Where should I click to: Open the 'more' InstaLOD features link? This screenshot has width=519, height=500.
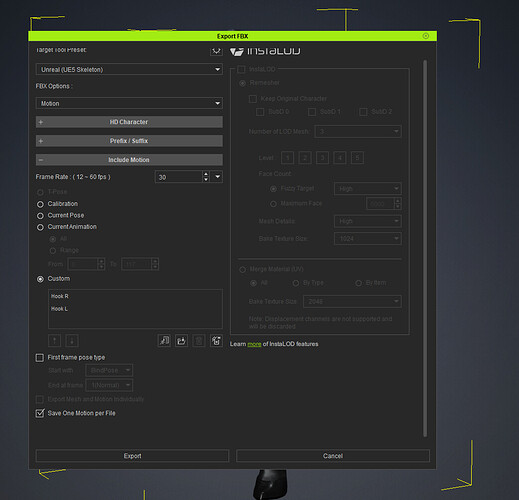254,344
